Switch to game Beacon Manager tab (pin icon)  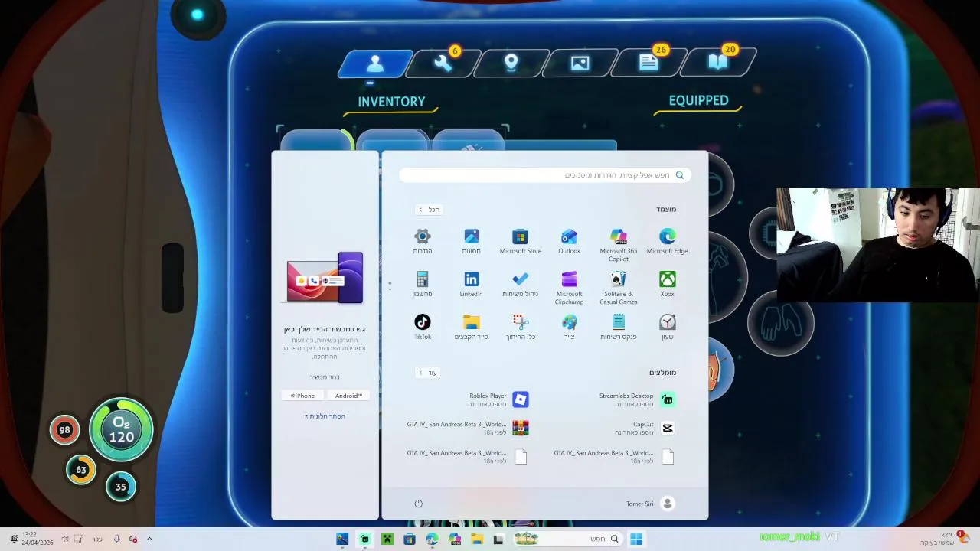click(x=511, y=64)
